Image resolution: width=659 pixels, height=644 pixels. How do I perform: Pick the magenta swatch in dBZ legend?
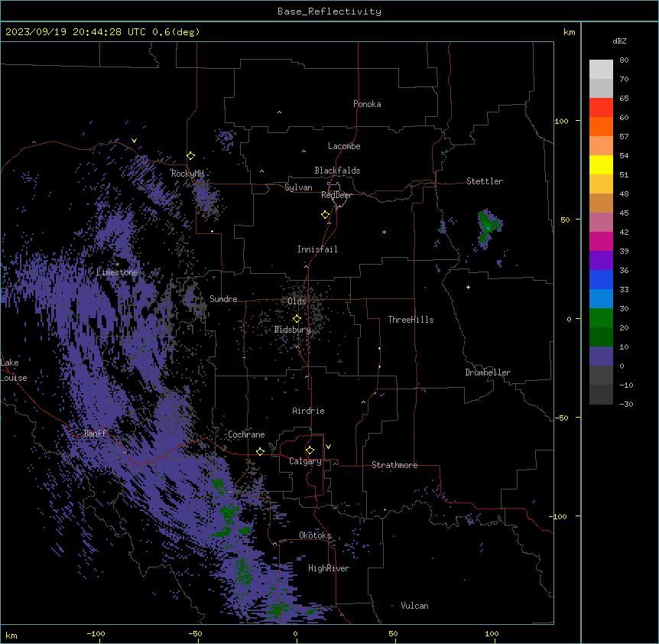(x=601, y=241)
